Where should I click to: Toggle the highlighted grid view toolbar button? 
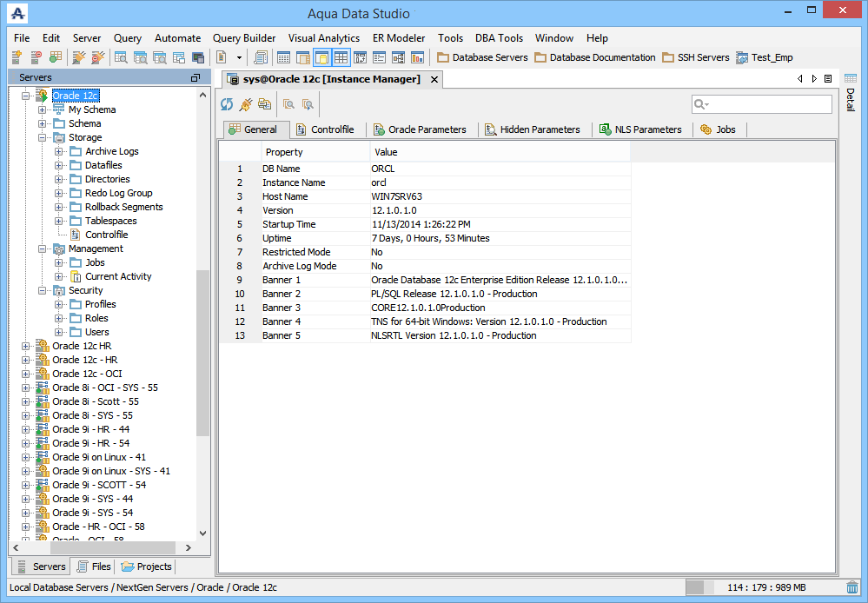(x=341, y=57)
